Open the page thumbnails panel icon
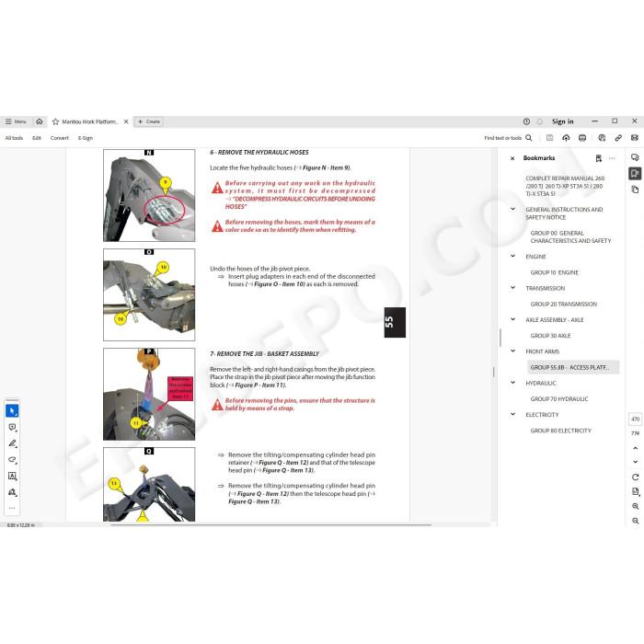The image size is (644, 644). tap(635, 190)
